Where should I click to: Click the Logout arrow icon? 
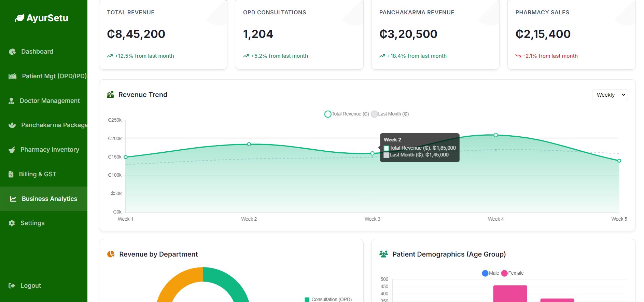pyautogui.click(x=12, y=286)
